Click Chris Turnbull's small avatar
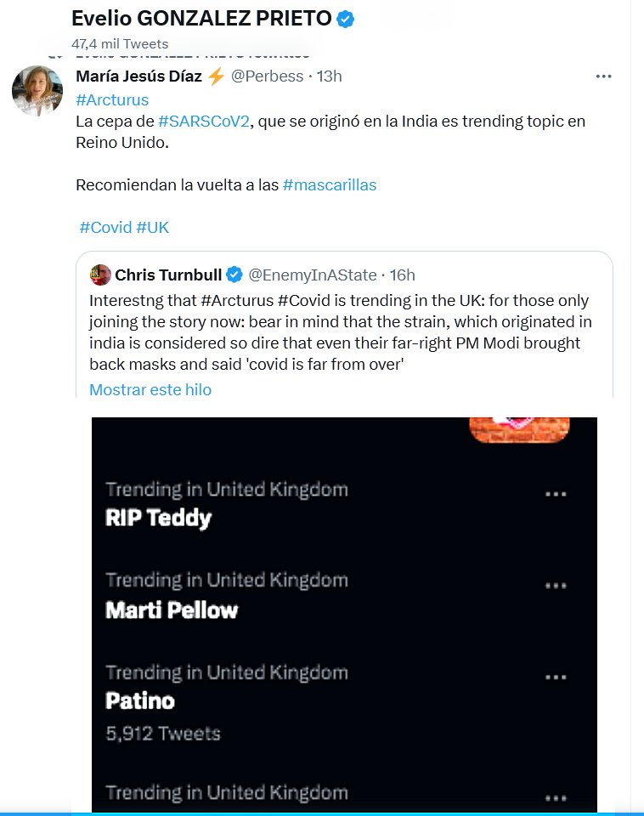Viewport: 644px width, 816px height. click(100, 275)
